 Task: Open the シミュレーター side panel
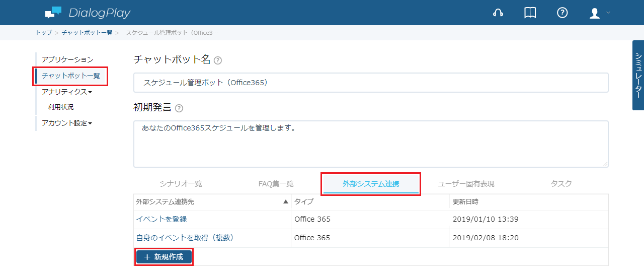(x=638, y=75)
